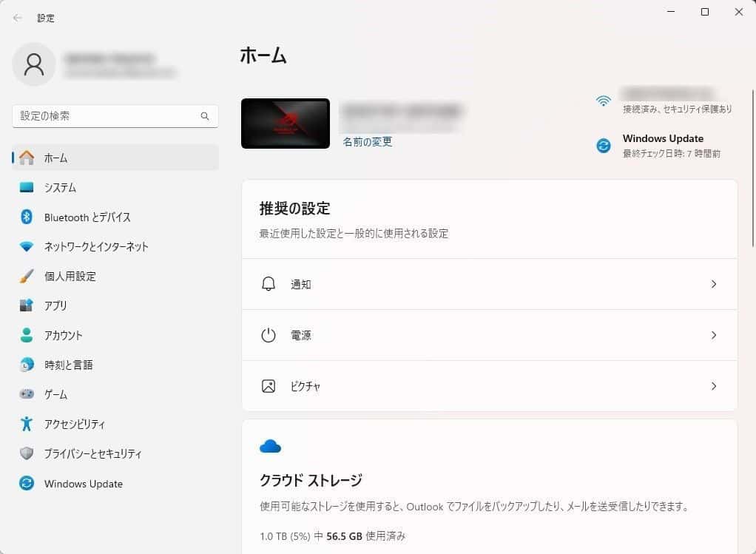
Task: Click the ホーム house icon in sidebar
Action: 27,158
